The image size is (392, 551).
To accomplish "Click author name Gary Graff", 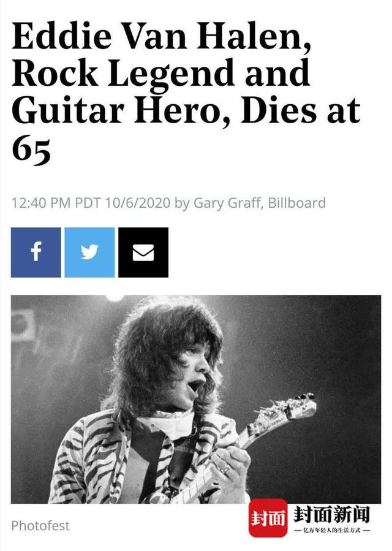I will 228,203.
